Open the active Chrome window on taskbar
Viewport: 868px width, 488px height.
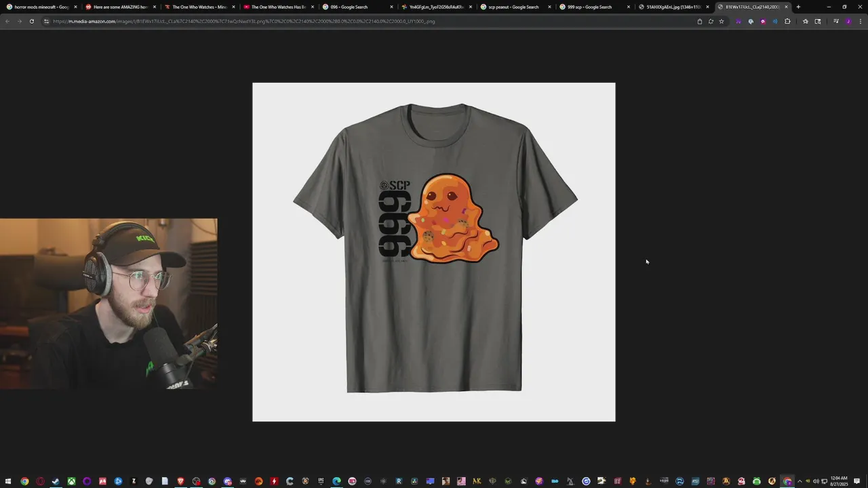787,481
